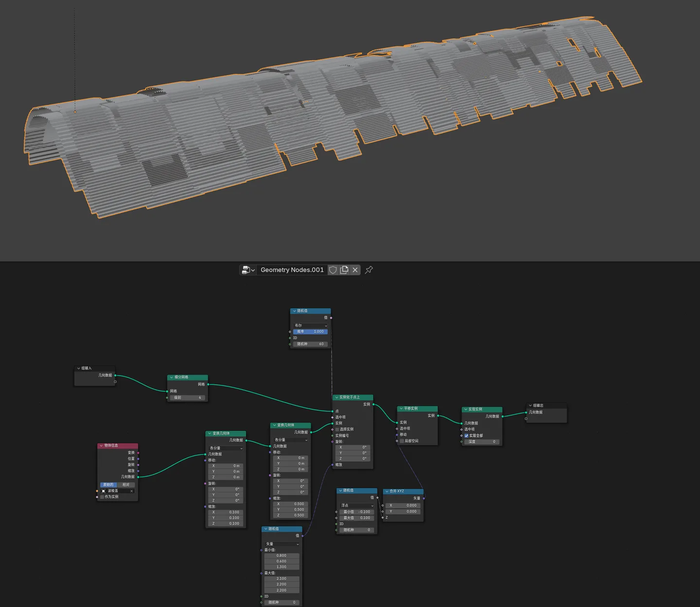Collapse the 合并 XYZ node

pyautogui.click(x=386, y=491)
